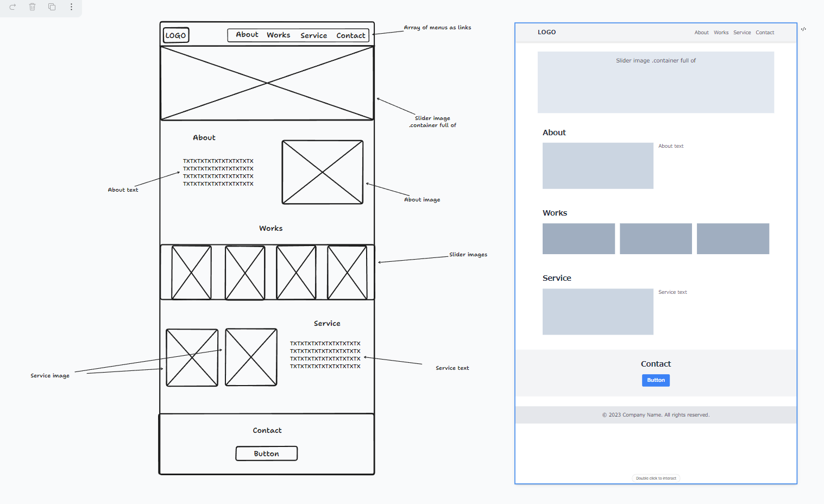Click the Service link in the preview navbar

pos(742,32)
